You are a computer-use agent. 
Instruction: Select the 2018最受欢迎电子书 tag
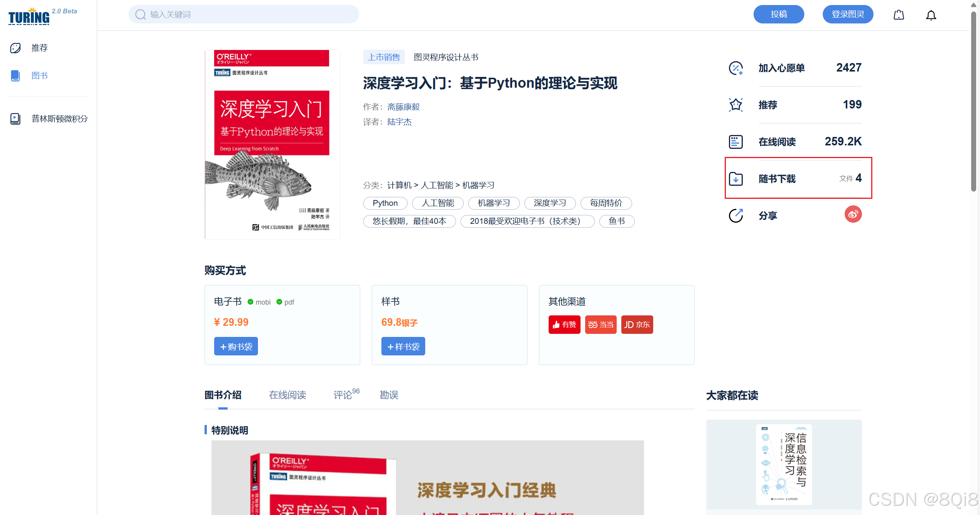(527, 221)
